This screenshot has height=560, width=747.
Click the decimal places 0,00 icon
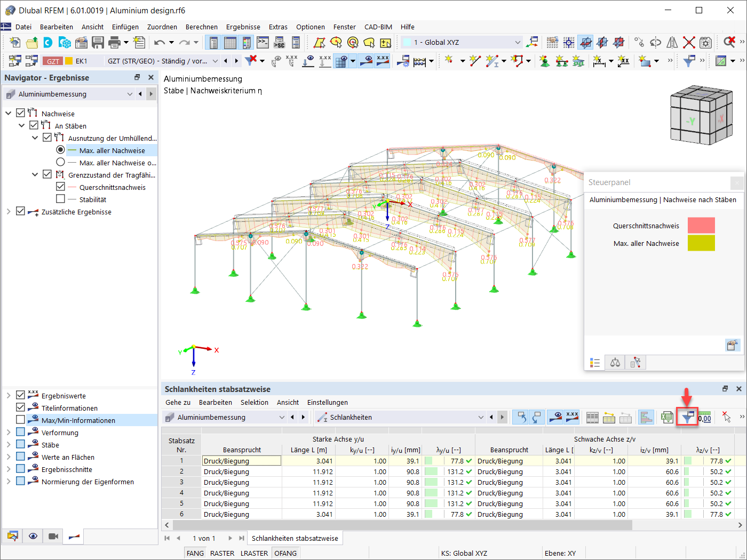pyautogui.click(x=705, y=418)
